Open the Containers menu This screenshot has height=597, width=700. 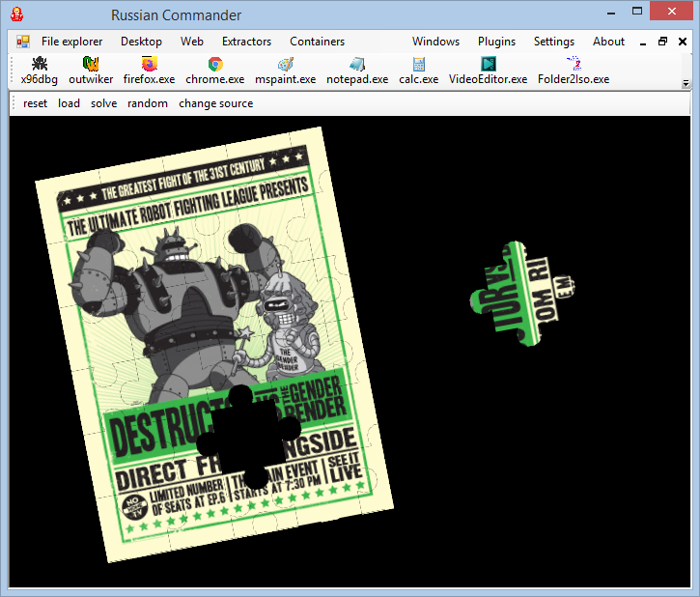[317, 42]
